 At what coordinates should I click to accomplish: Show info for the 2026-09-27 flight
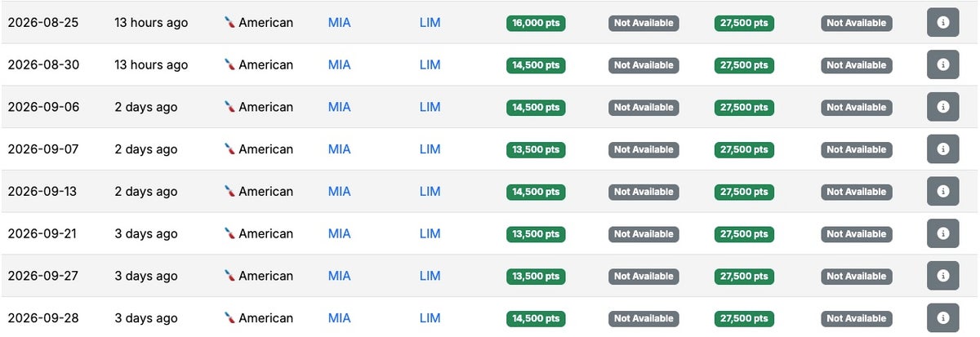coord(943,276)
